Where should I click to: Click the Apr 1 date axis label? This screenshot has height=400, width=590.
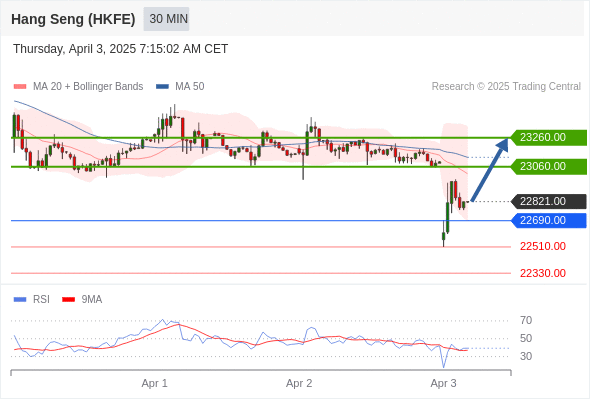point(154,383)
